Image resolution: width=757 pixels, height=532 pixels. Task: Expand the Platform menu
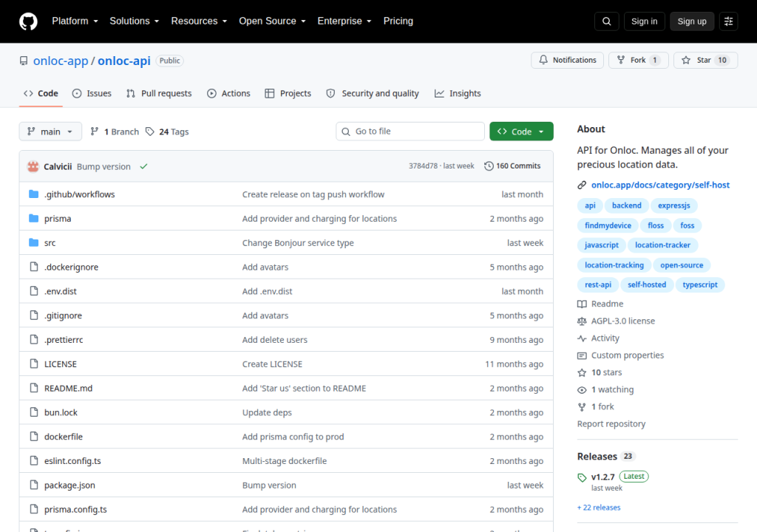click(x=75, y=21)
